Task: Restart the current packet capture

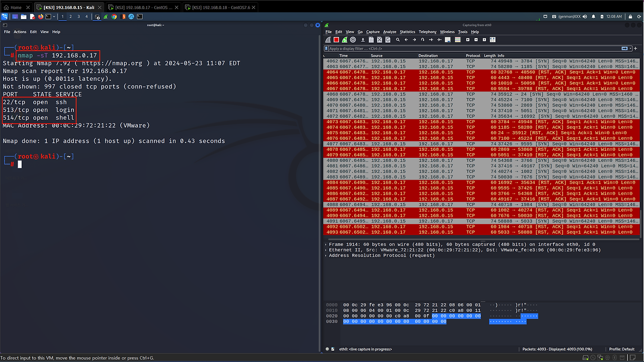Action: (344, 40)
